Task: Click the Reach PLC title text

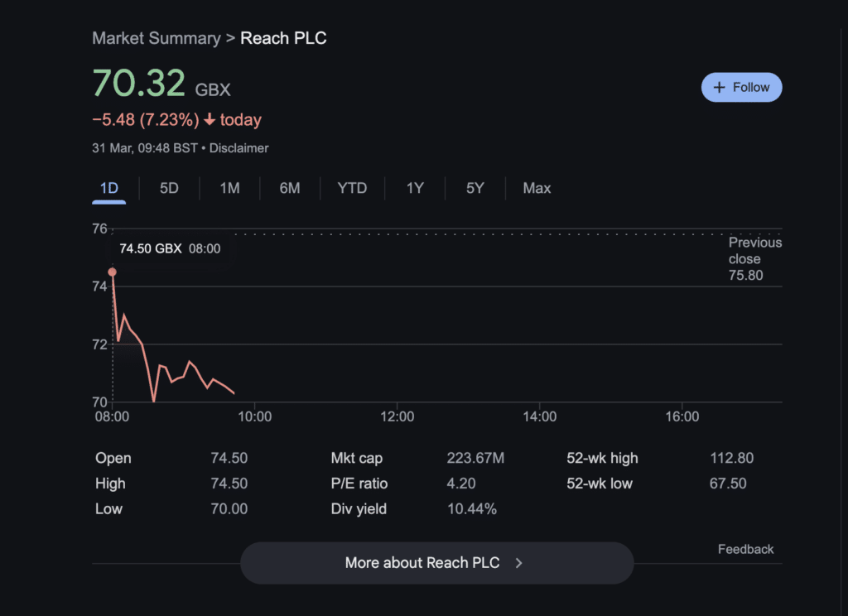Action: [283, 38]
